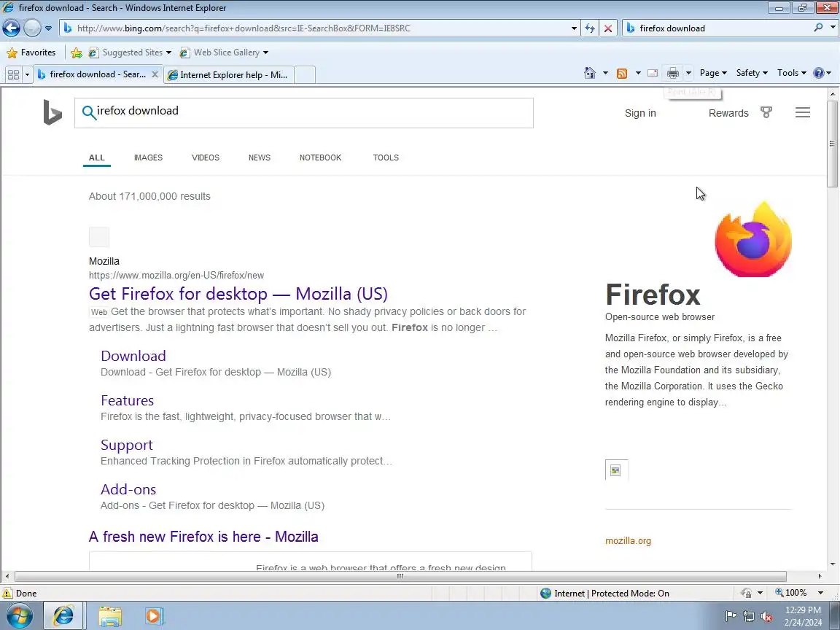Open A fresh new Firefox is here link
Viewport: 840px width, 630px height.
[203, 536]
